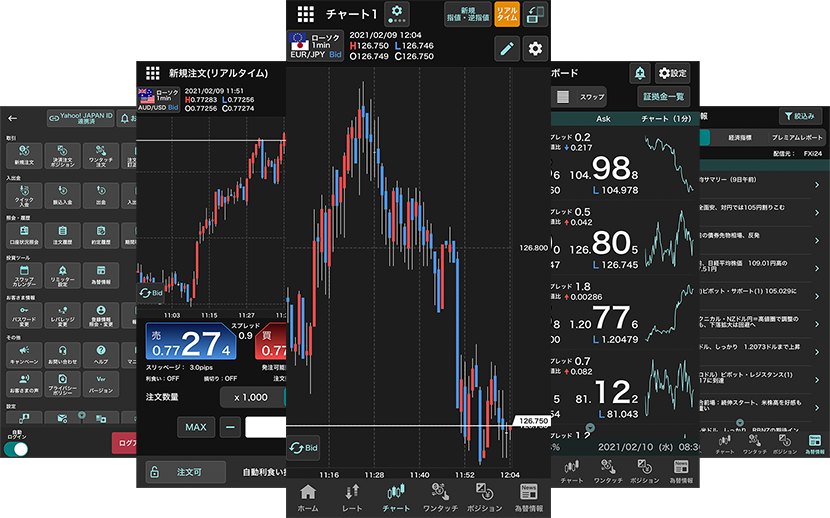The height and width of the screenshot is (518, 830).
Task: Click the pencil drawing tool icon
Action: pyautogui.click(x=507, y=48)
